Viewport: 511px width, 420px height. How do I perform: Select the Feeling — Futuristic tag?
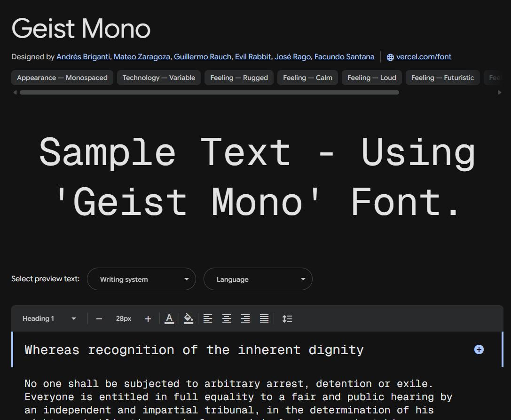click(x=442, y=78)
